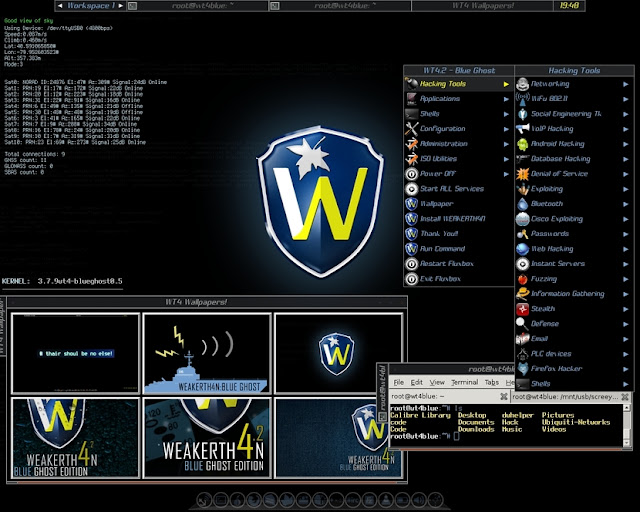Viewport: 640px width, 512px height.
Task: Expand the Applications submenu arrow
Action: [506, 99]
